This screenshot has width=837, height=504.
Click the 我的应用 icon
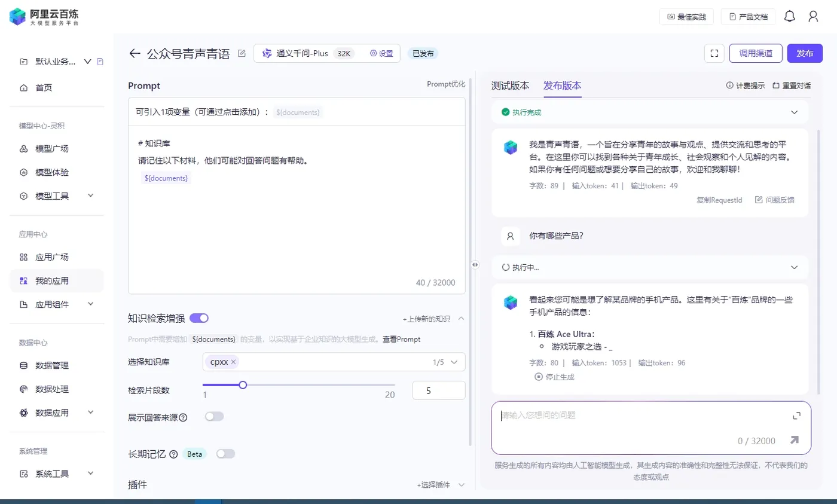[x=24, y=280]
